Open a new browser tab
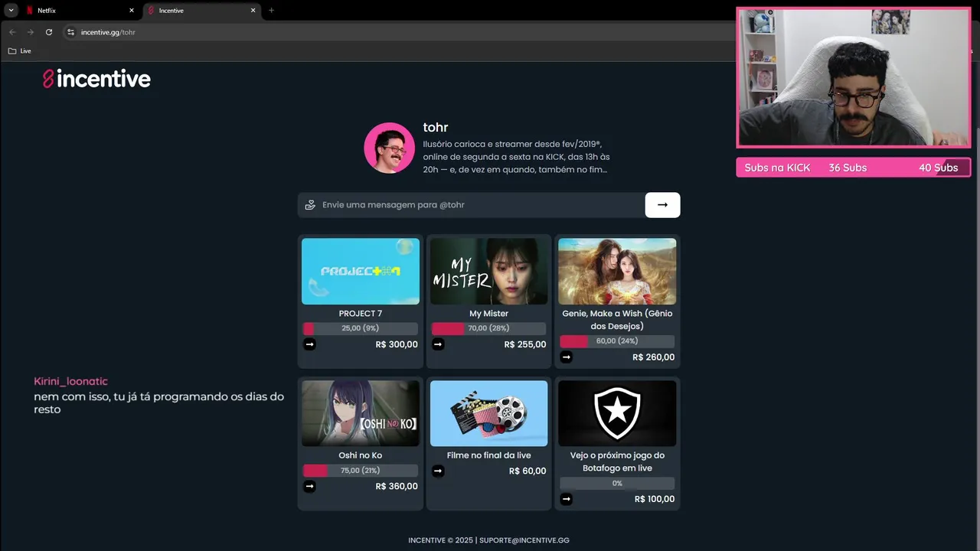The image size is (980, 551). (271, 11)
